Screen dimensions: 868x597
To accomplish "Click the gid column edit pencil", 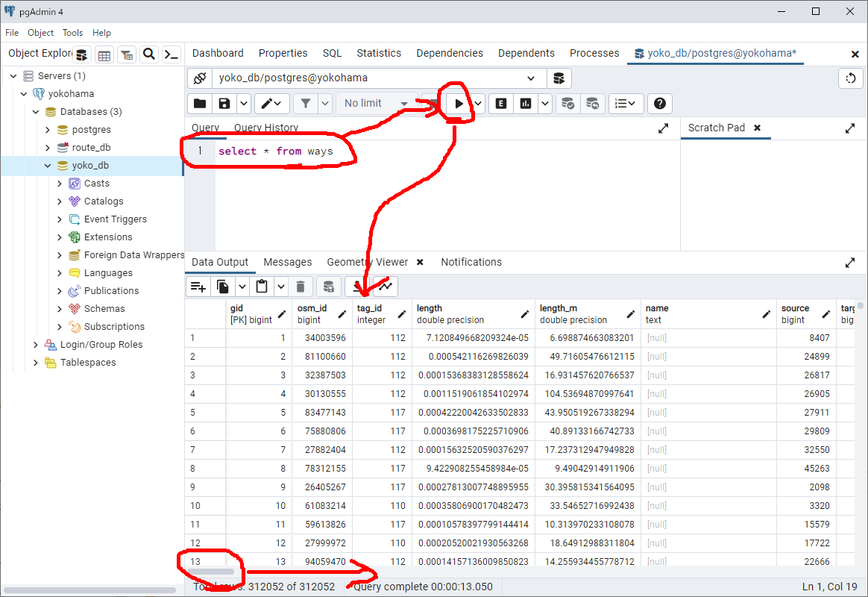I will click(x=282, y=314).
